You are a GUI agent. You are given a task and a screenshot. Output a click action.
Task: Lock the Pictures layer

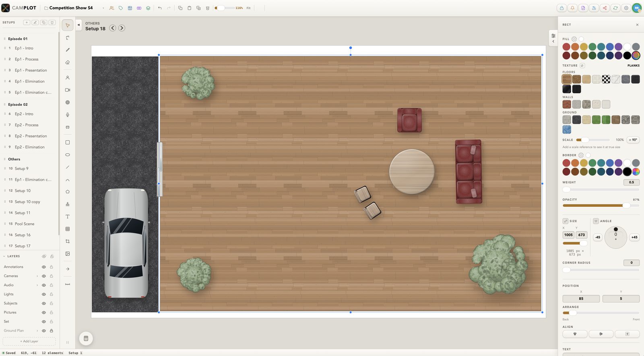click(x=52, y=313)
